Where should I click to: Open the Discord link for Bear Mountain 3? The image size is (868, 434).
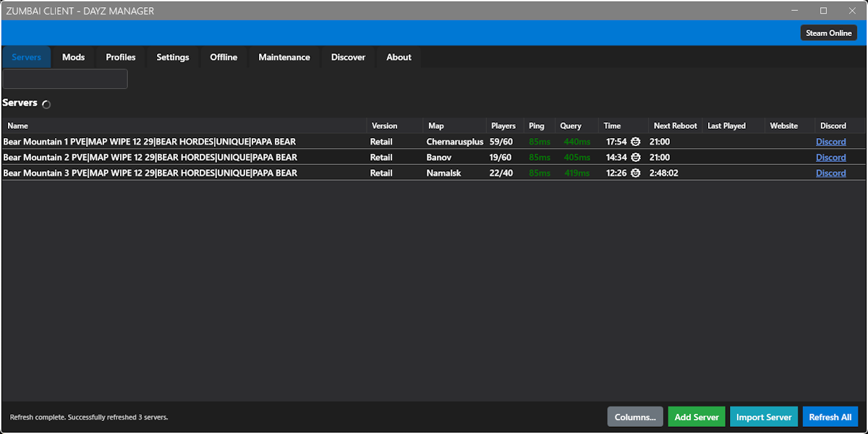tap(830, 173)
